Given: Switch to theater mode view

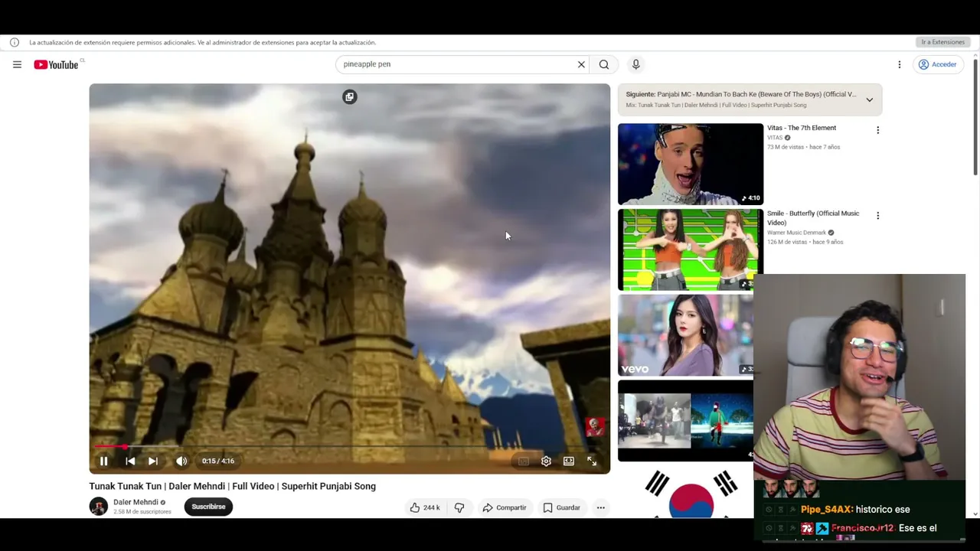Looking at the screenshot, I should coord(569,461).
